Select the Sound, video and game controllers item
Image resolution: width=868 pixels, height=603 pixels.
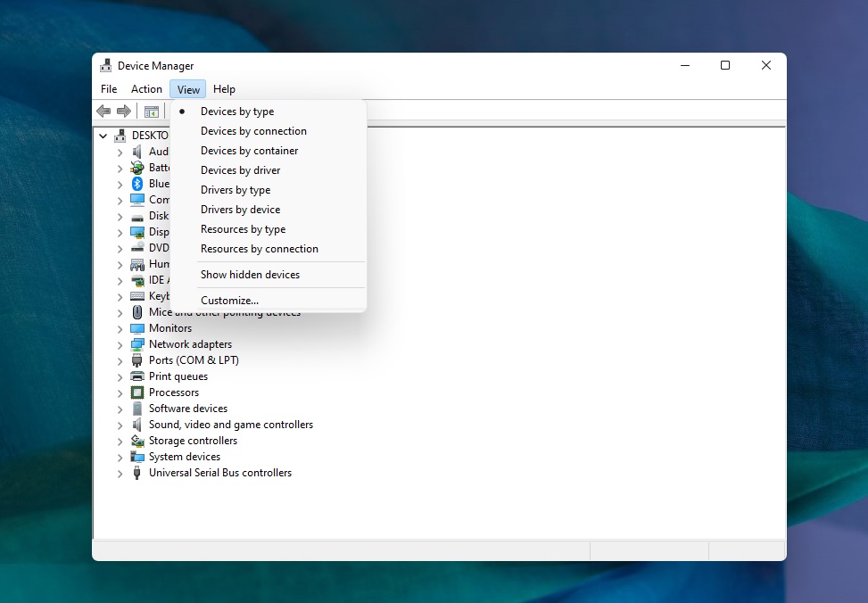[230, 425]
